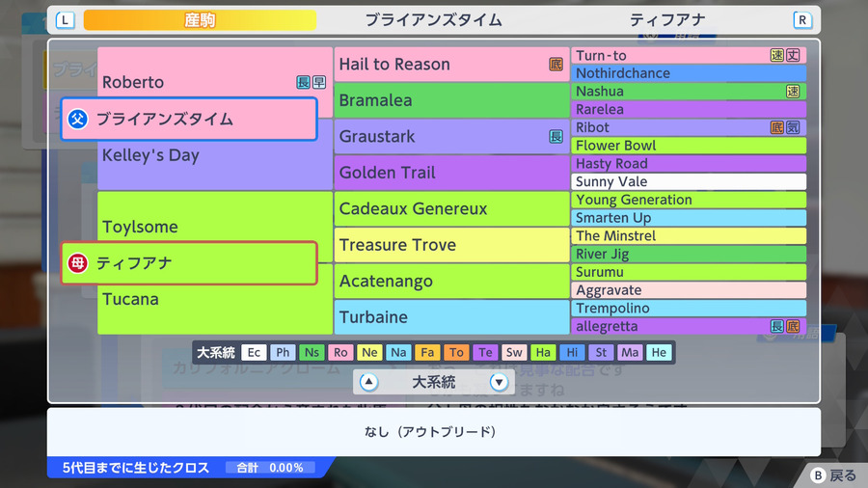Select Golden Trail entry
This screenshot has height=488, width=868.
tap(451, 173)
